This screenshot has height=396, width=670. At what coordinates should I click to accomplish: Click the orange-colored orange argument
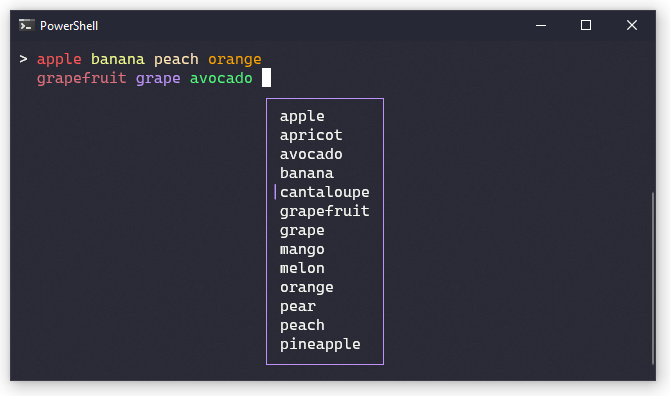[x=235, y=59]
